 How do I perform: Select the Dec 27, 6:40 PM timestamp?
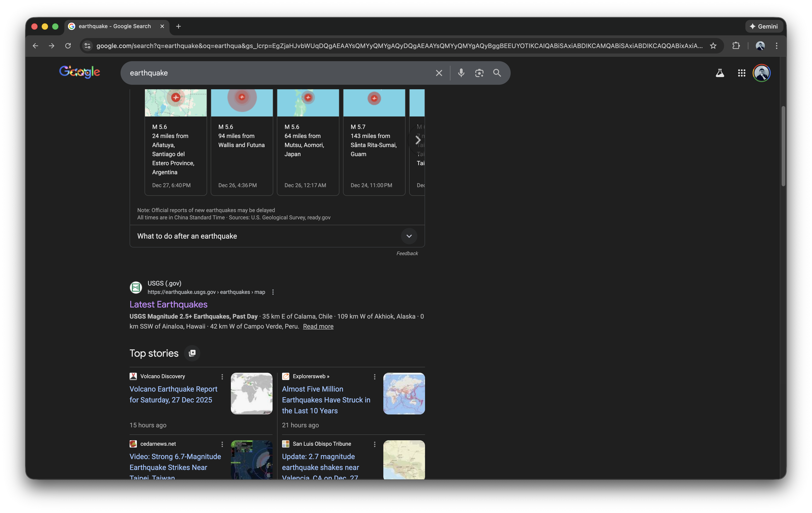coord(171,185)
